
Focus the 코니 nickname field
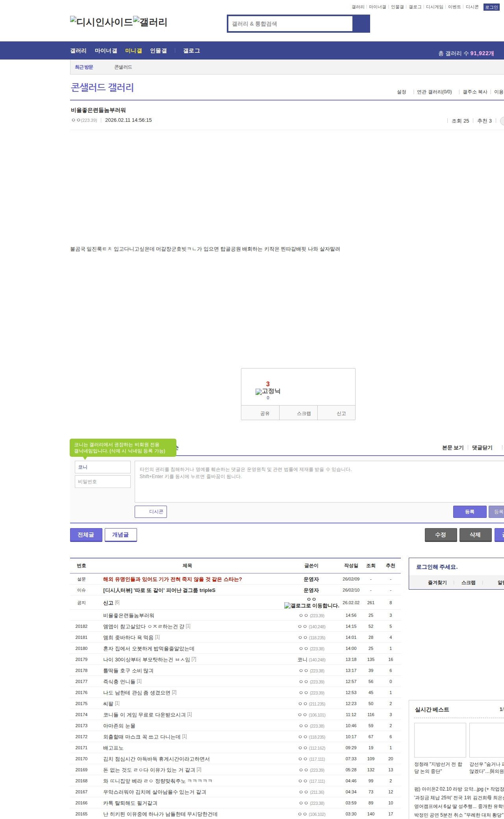[x=103, y=467]
